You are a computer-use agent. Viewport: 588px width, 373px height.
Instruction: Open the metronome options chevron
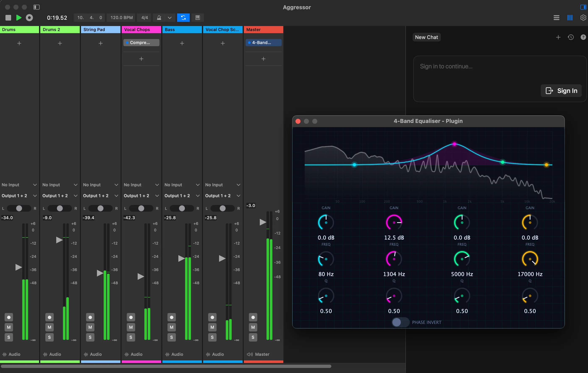(x=170, y=18)
